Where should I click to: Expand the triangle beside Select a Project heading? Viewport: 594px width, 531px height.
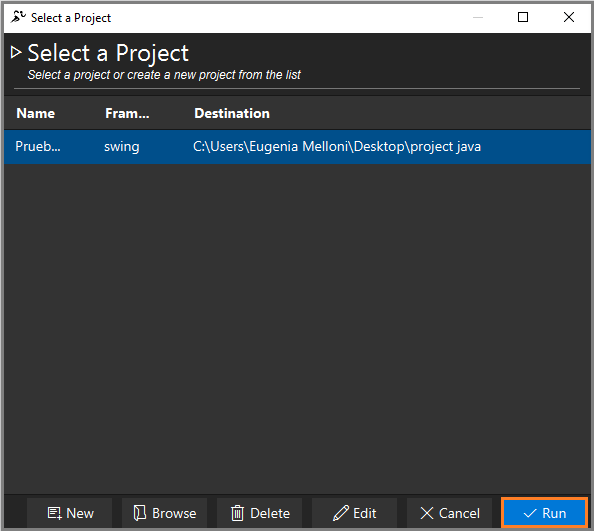click(x=16, y=52)
